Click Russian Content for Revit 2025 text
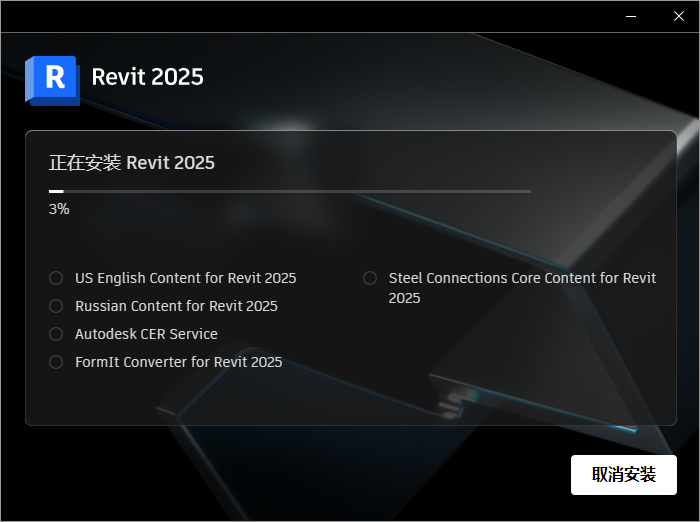700x522 pixels. point(176,306)
